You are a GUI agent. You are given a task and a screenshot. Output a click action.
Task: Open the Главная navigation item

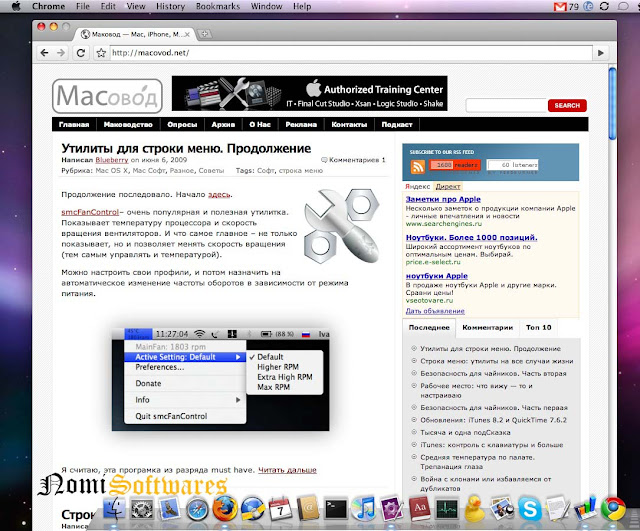point(74,124)
